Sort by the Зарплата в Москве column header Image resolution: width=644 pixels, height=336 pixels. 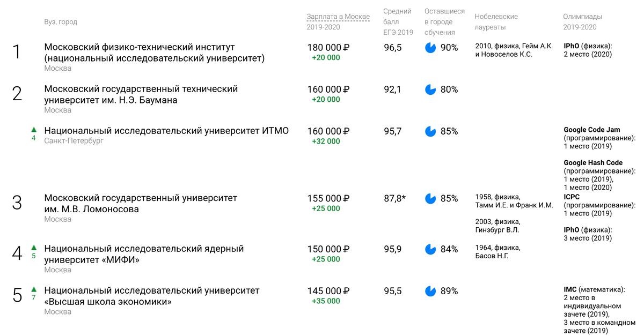point(338,17)
